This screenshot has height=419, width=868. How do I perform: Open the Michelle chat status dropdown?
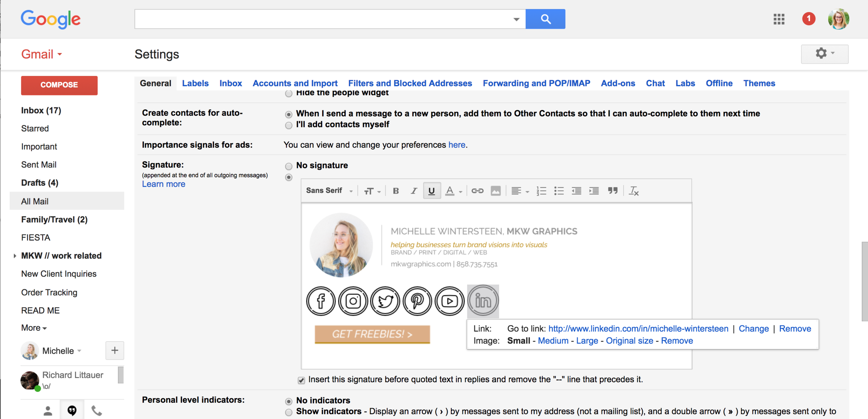point(80,351)
